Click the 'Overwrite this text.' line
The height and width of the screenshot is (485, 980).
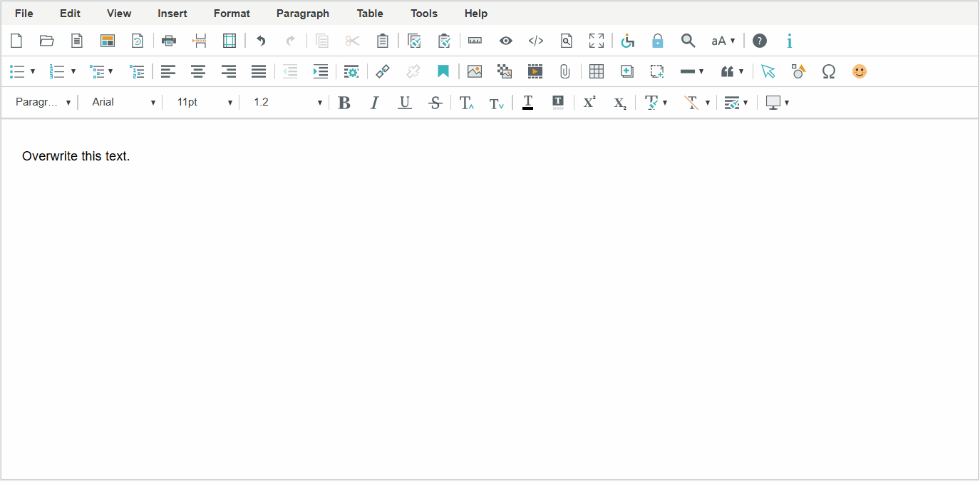pyautogui.click(x=76, y=156)
